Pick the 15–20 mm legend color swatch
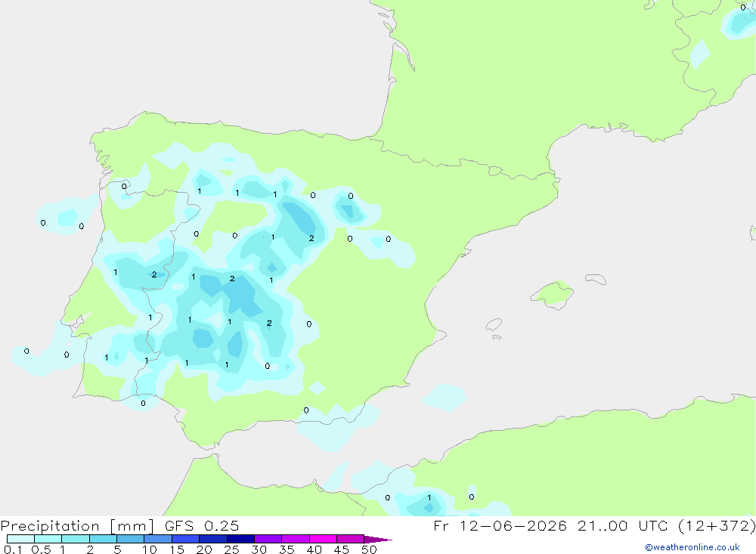 186,539
